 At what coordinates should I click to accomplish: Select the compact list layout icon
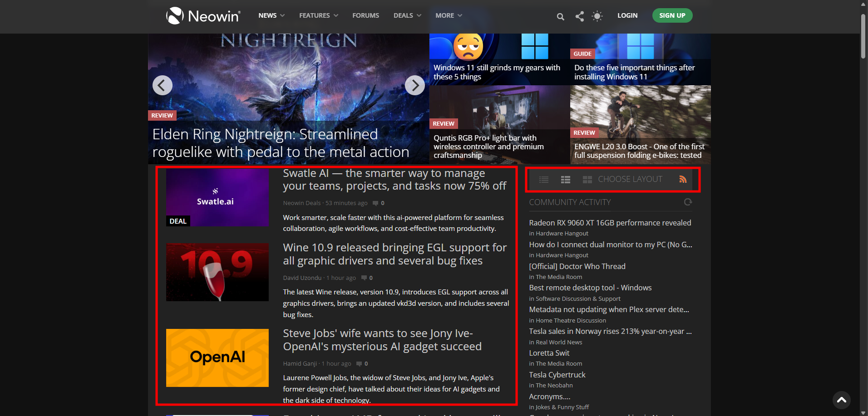pyautogui.click(x=544, y=180)
